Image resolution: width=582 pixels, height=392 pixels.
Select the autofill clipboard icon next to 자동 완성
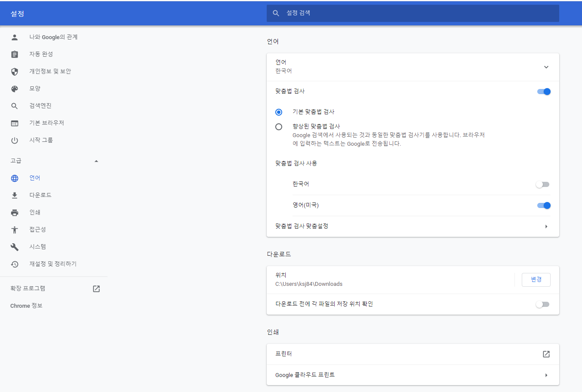coord(15,54)
